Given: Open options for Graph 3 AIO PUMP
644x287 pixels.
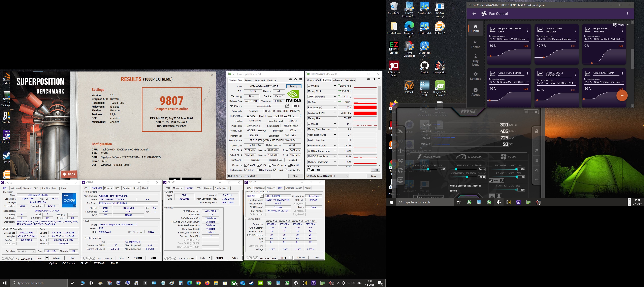Looking at the screenshot, I should coord(622,74).
